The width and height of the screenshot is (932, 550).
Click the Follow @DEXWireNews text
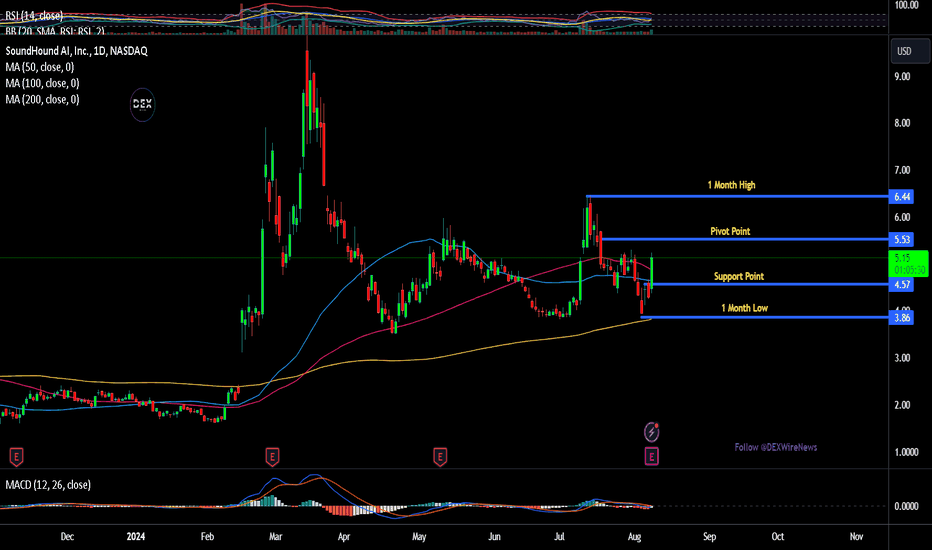tap(776, 447)
